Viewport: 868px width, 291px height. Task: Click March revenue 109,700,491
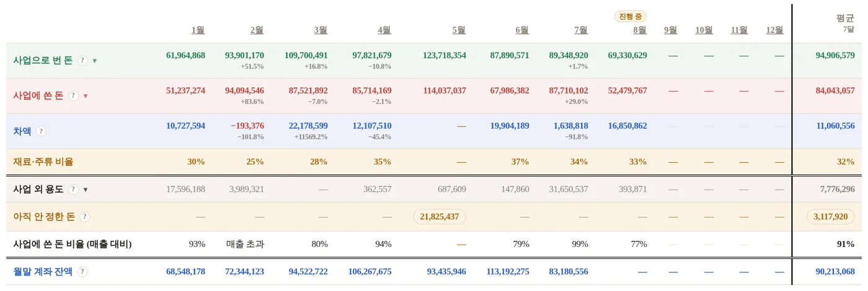point(306,56)
